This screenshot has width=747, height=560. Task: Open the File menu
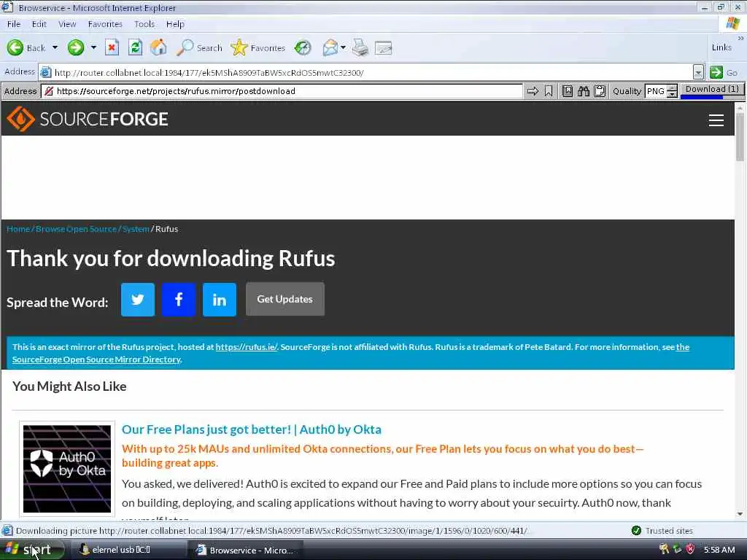pyautogui.click(x=14, y=24)
